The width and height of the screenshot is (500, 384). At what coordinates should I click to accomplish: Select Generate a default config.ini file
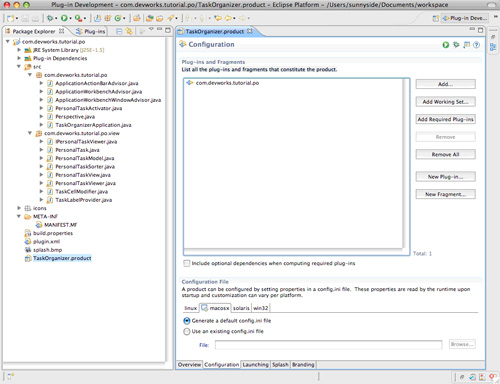(187, 321)
